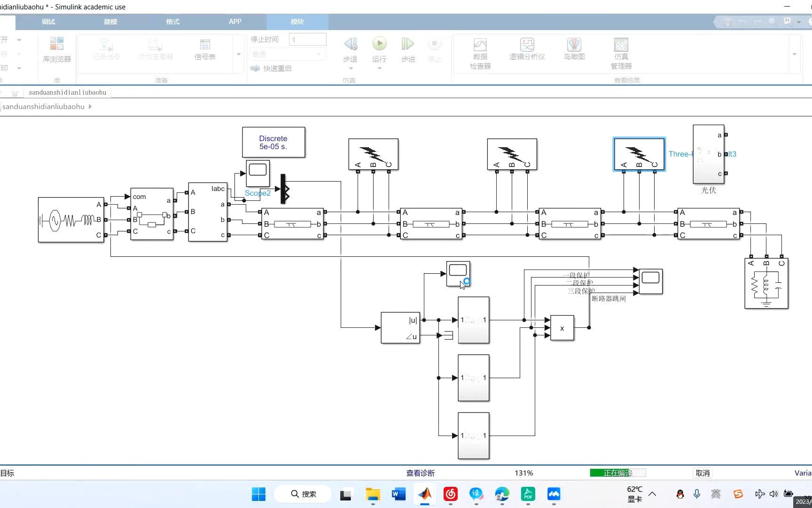Screen dimensions: 812x508
Task: Select the scope fed by 一段保护 signals
Action: click(x=651, y=281)
